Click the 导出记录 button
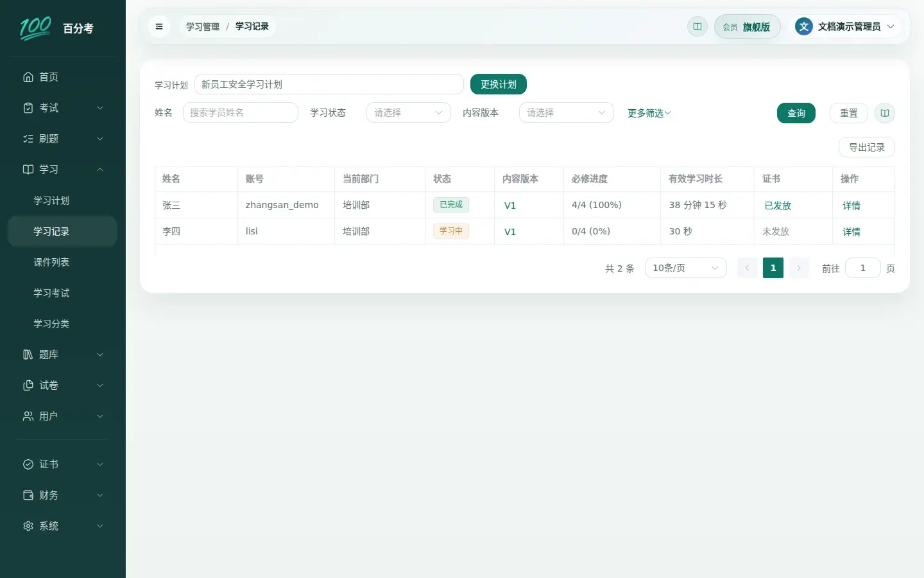924x578 pixels. click(867, 147)
